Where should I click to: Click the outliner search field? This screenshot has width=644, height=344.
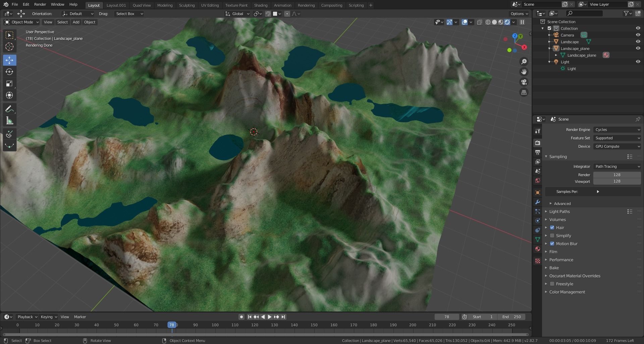(584, 13)
